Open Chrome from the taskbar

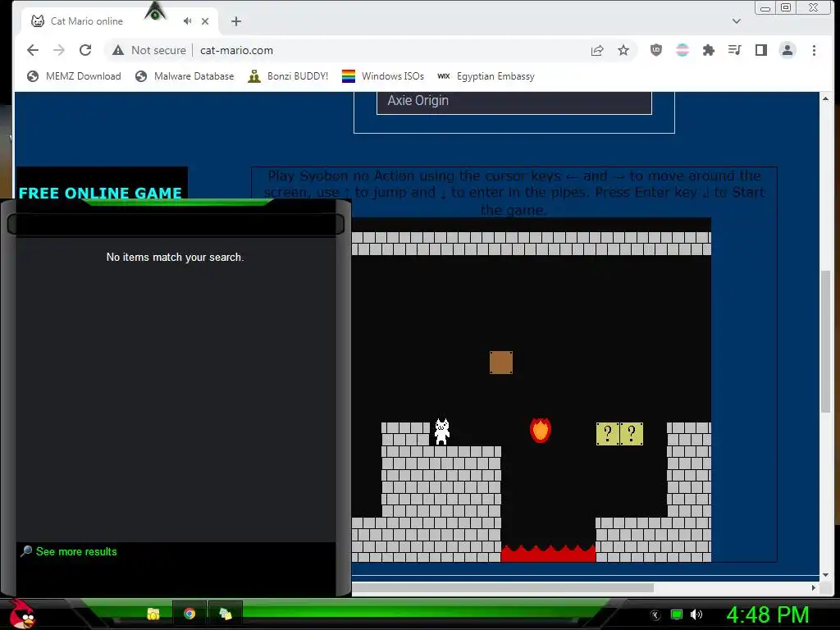pos(189,614)
